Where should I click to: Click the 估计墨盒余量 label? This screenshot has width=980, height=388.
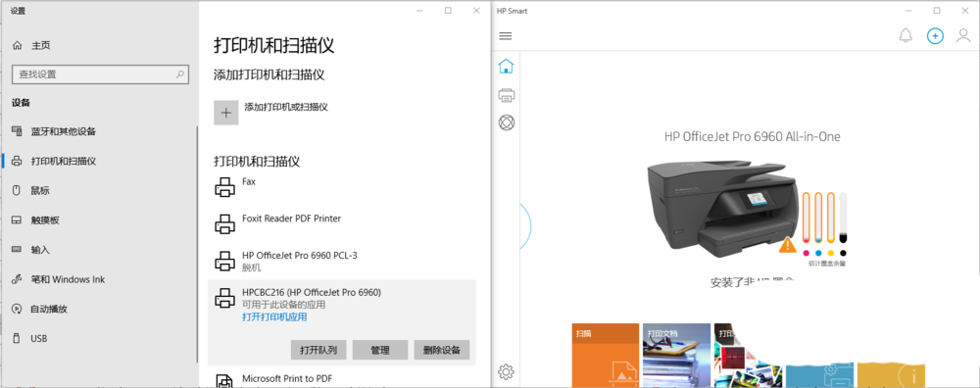click(x=827, y=264)
